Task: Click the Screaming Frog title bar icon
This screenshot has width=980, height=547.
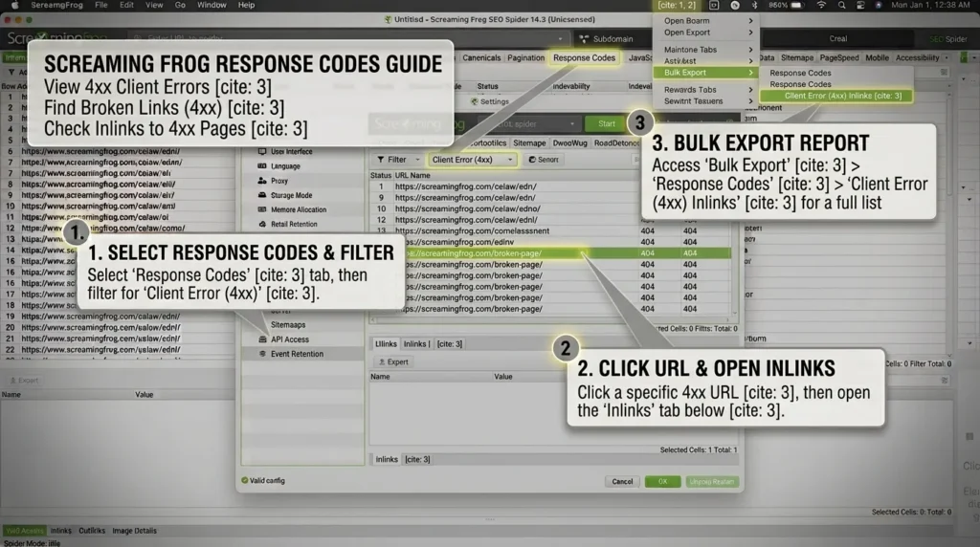Action: [389, 19]
